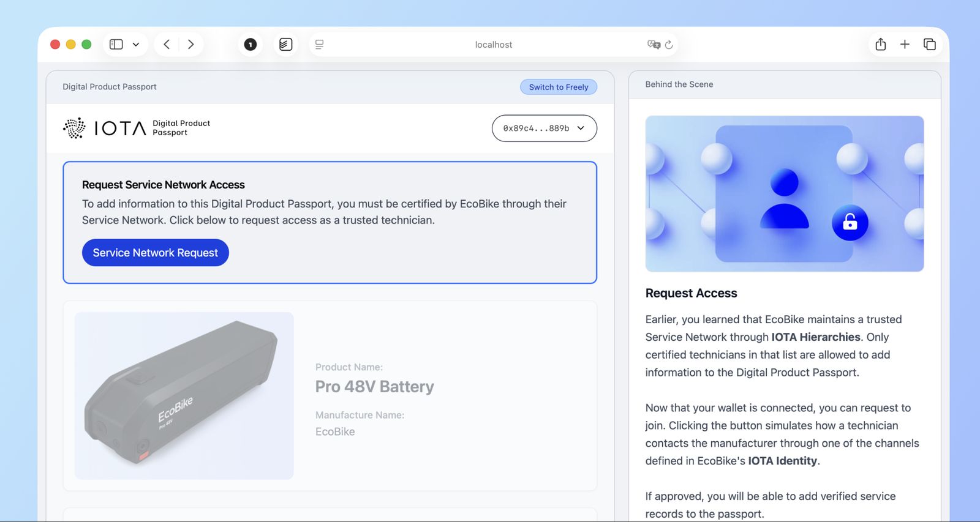Show the tab overview icon
Screen dimensions: 980x522
tap(929, 44)
